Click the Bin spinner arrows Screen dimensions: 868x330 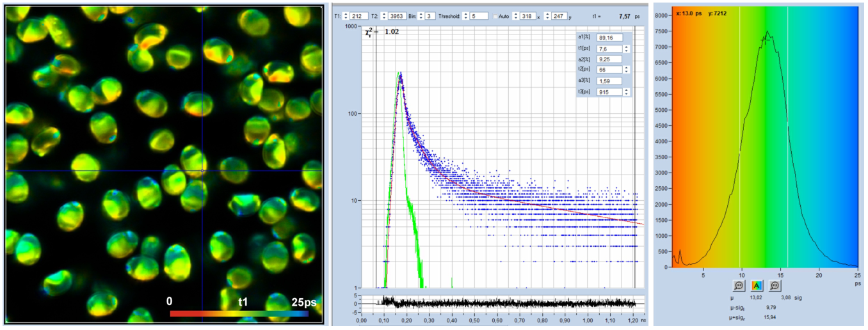421,16
